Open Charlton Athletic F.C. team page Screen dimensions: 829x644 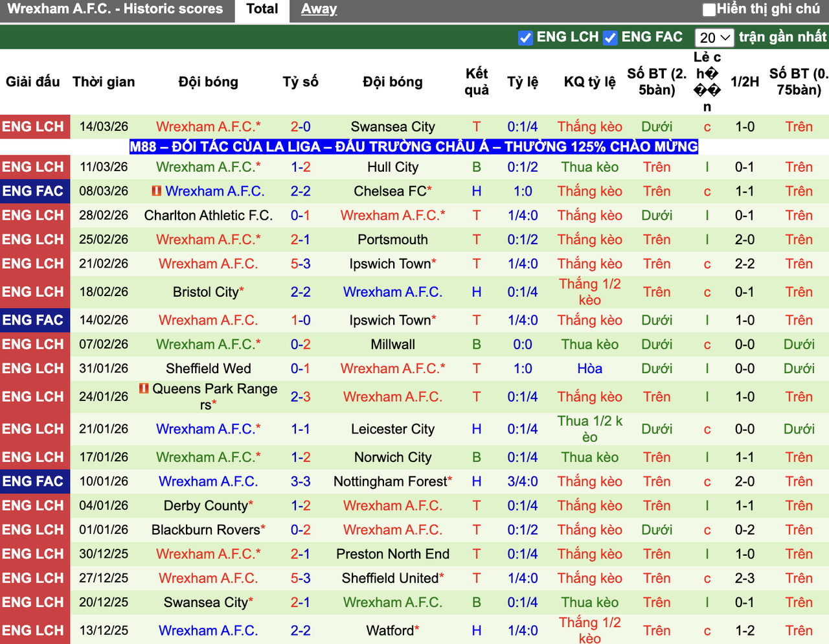209,215
